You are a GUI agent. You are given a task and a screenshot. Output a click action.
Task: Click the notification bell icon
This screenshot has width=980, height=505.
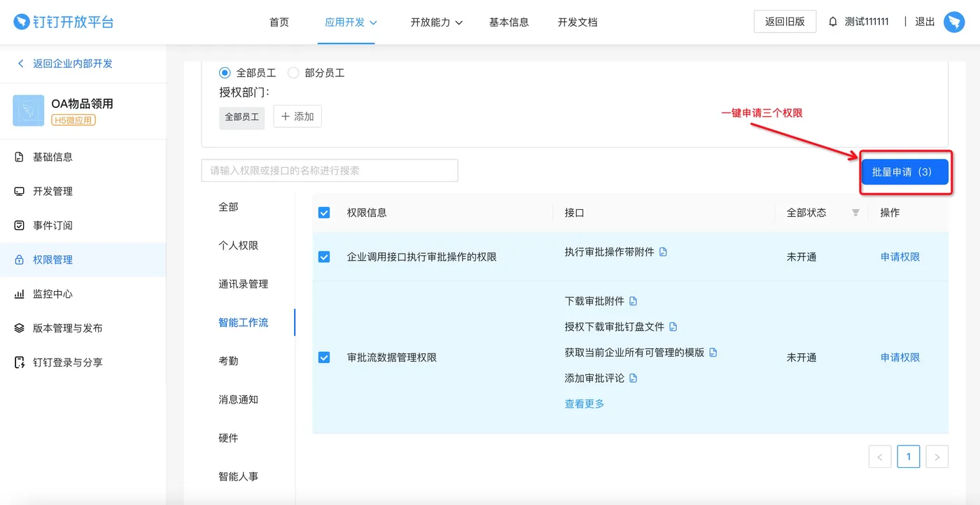[833, 22]
